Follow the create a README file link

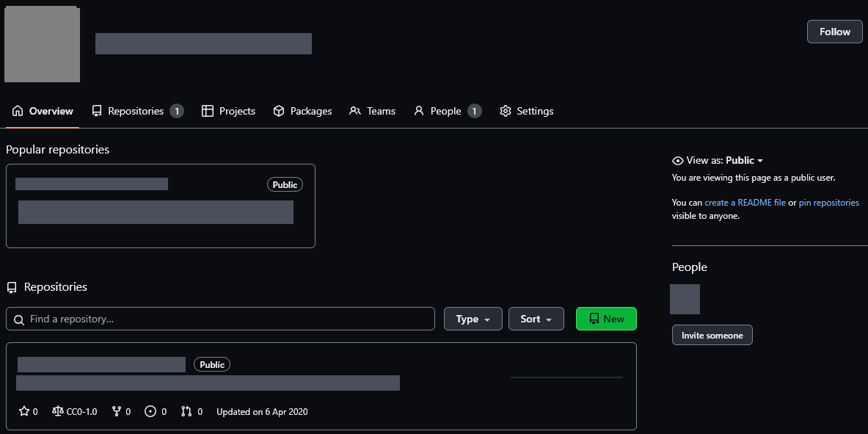(745, 203)
